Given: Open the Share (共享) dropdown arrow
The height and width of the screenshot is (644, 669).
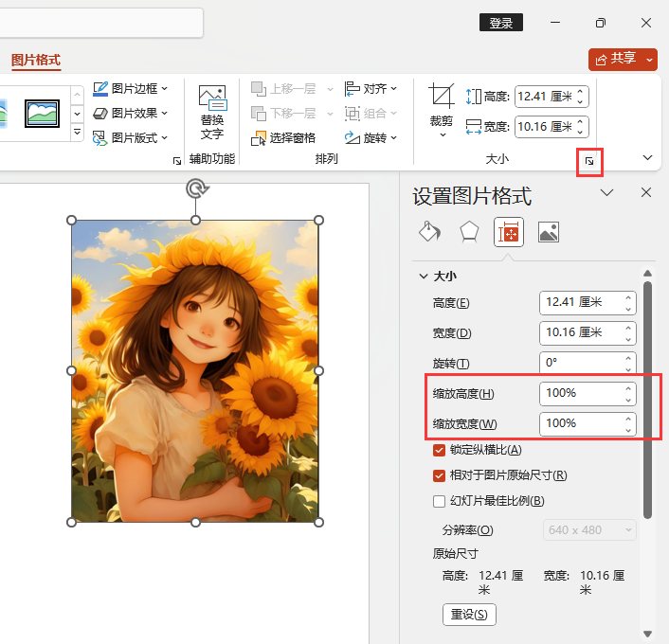Looking at the screenshot, I should coord(649,60).
